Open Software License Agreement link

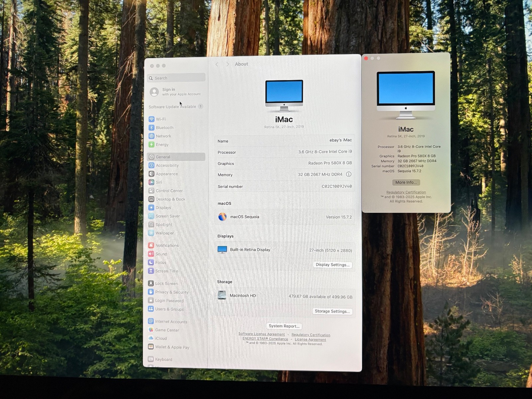tap(262, 334)
